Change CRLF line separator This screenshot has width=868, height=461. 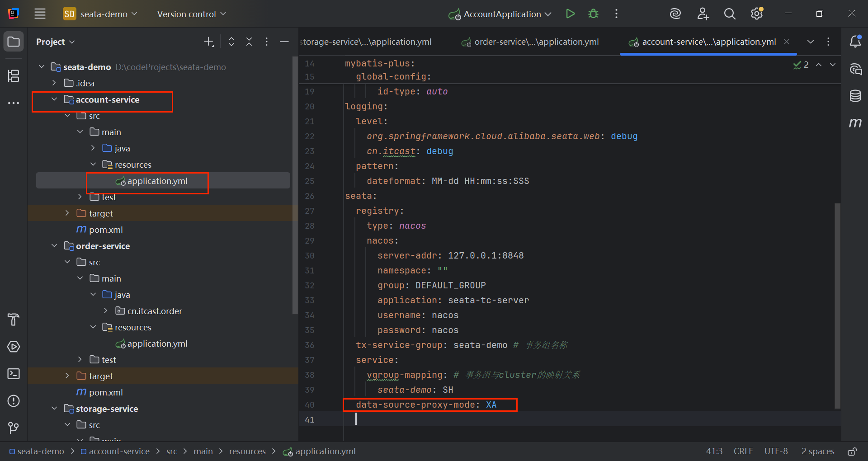[x=743, y=451]
